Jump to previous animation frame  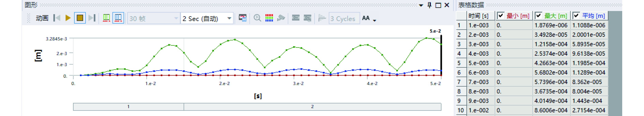coord(57,18)
